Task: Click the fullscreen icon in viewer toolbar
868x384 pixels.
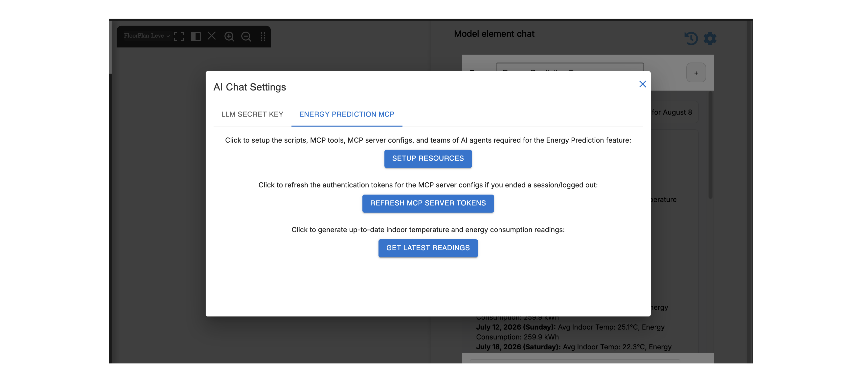Action: 179,36
